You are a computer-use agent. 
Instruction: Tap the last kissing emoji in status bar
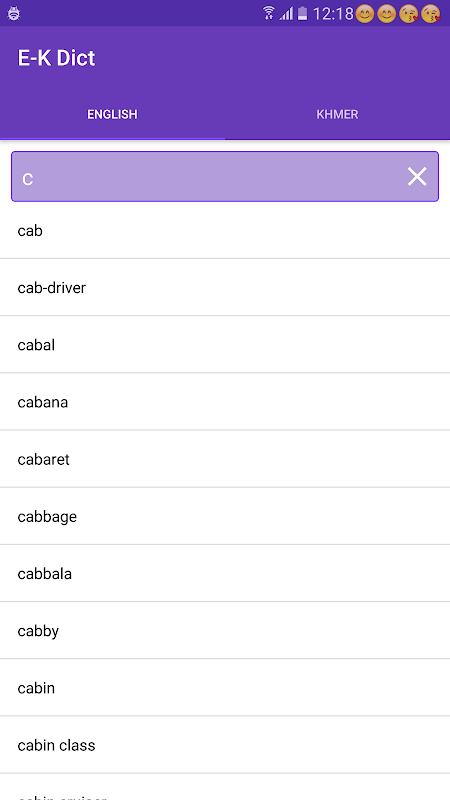click(431, 14)
